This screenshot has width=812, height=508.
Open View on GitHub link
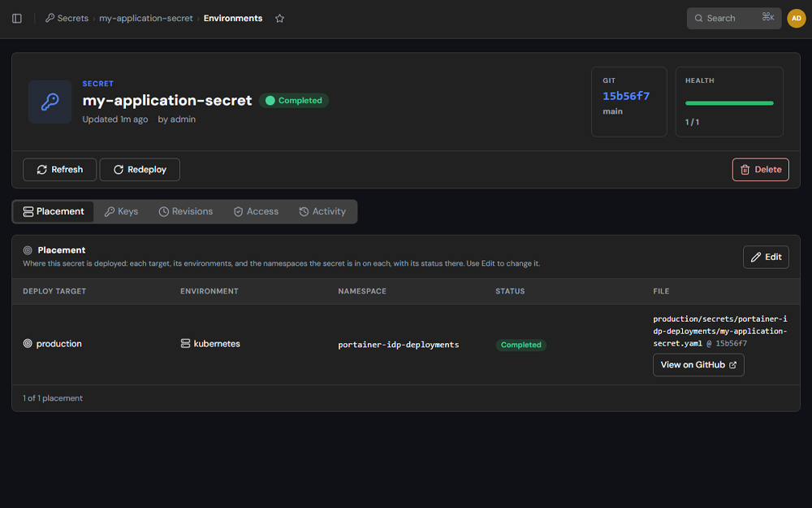[x=698, y=365]
